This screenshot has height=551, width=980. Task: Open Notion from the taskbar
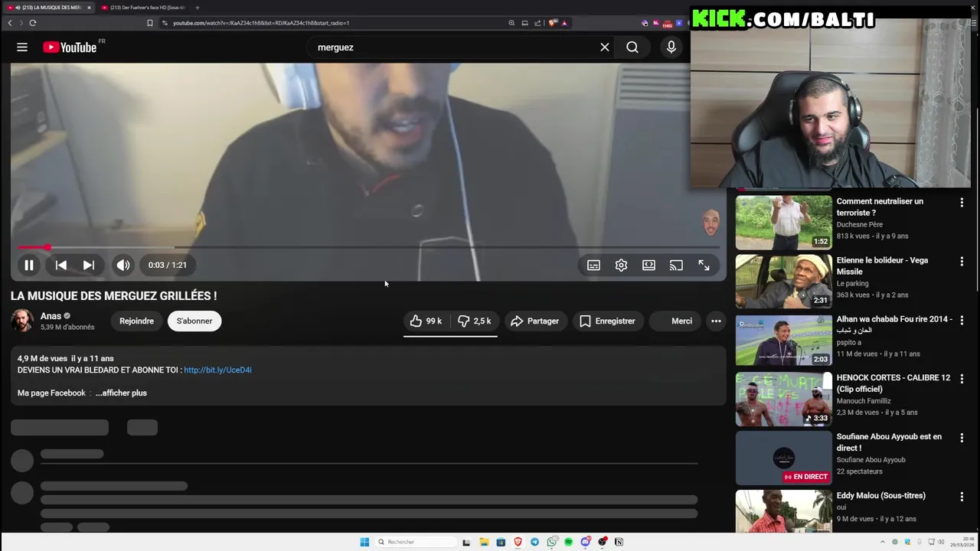(x=619, y=542)
